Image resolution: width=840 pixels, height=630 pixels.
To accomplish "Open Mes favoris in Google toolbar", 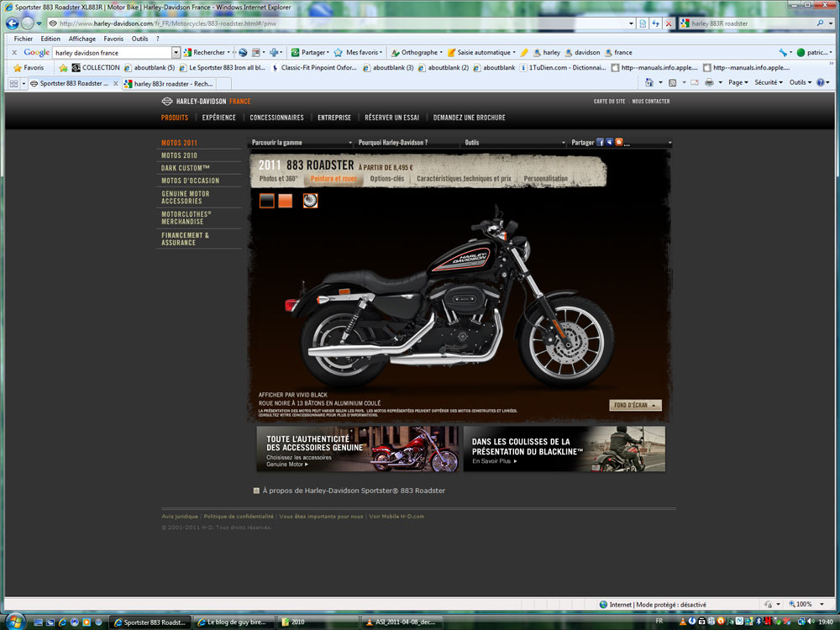I will click(x=358, y=52).
